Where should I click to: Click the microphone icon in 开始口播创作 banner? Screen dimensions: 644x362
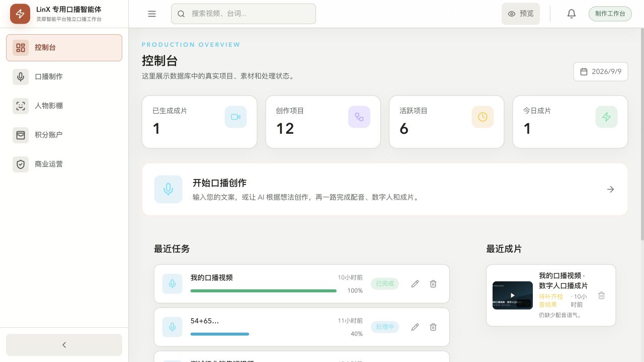[x=169, y=189]
